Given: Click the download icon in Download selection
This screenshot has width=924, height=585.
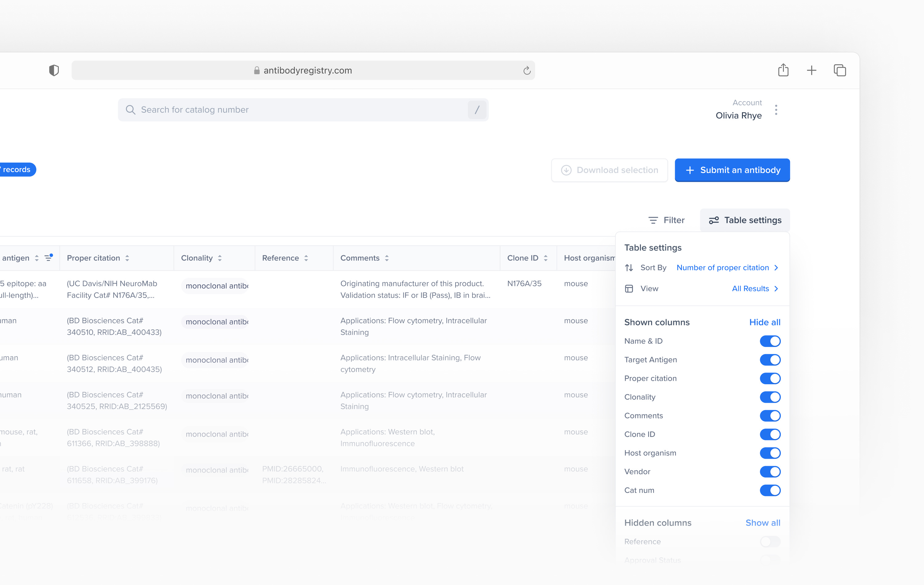Looking at the screenshot, I should pyautogui.click(x=566, y=170).
